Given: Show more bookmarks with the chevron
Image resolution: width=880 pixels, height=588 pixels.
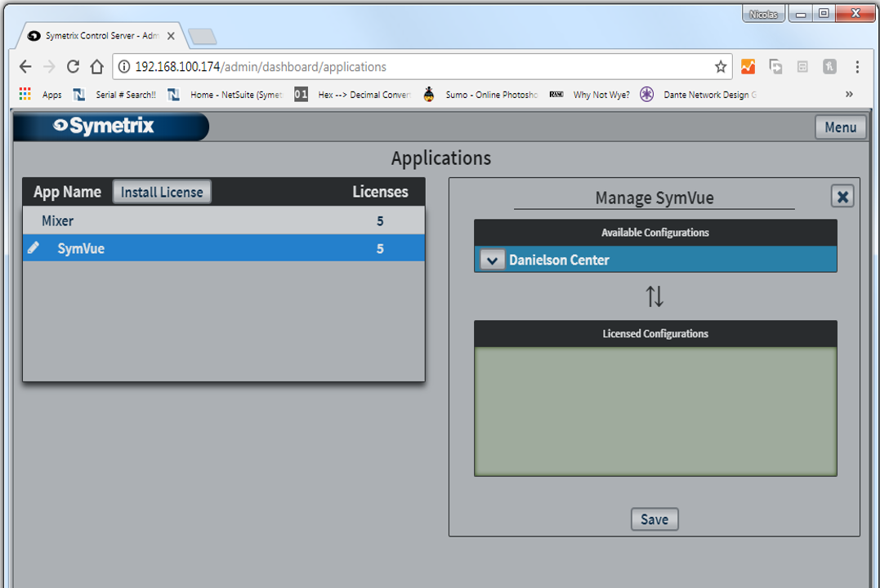Looking at the screenshot, I should 849,94.
